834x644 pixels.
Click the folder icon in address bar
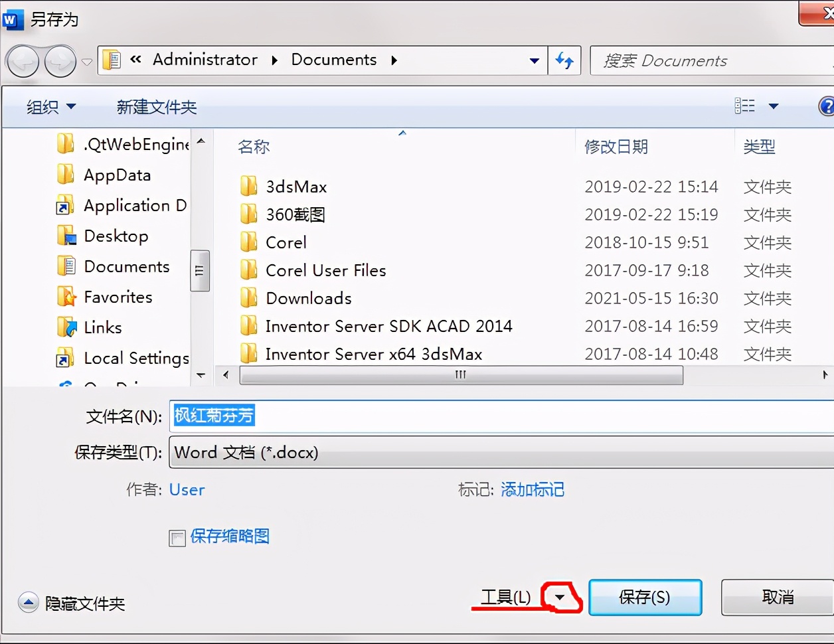[113, 60]
